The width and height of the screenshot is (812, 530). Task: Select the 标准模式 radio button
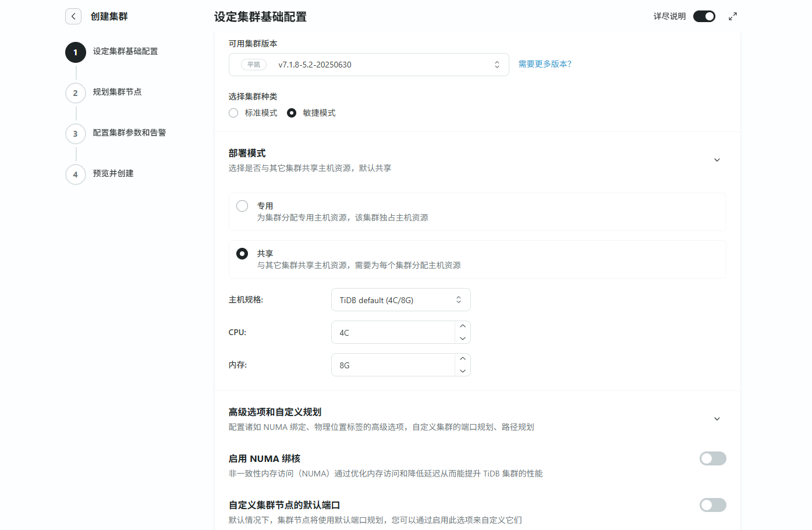(x=233, y=113)
